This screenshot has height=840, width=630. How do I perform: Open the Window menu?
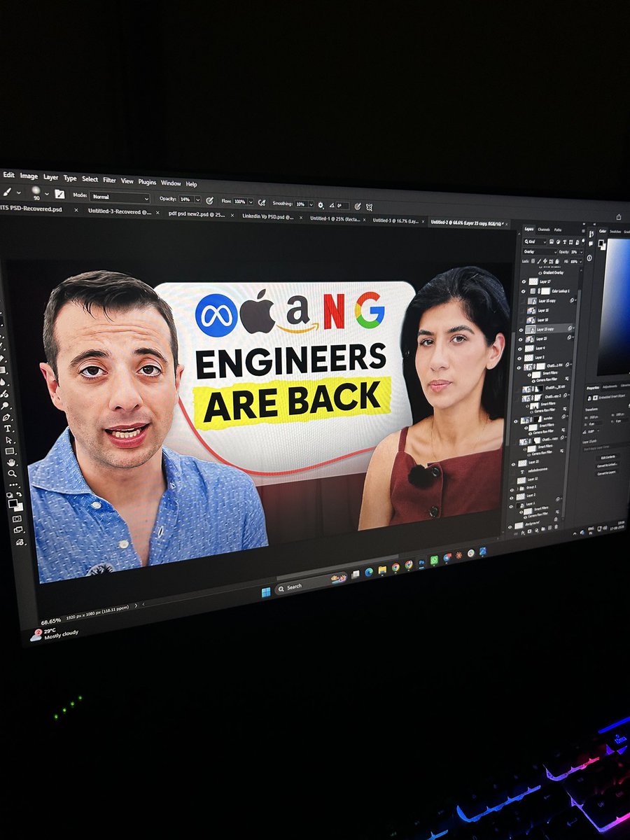(171, 183)
